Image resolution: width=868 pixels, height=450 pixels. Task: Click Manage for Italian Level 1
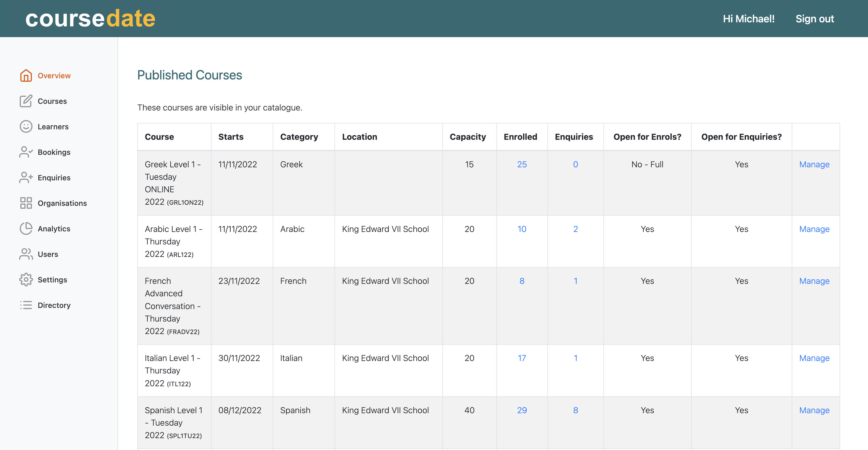tap(814, 358)
